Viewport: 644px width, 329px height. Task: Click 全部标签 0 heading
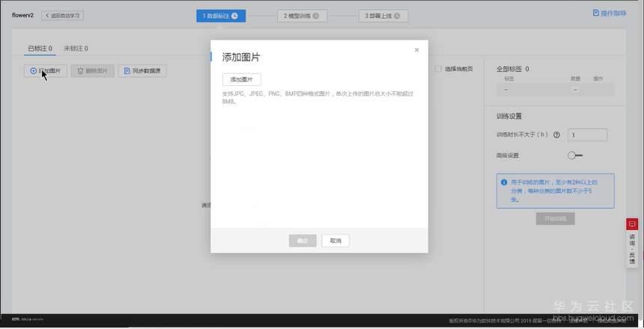coord(512,69)
